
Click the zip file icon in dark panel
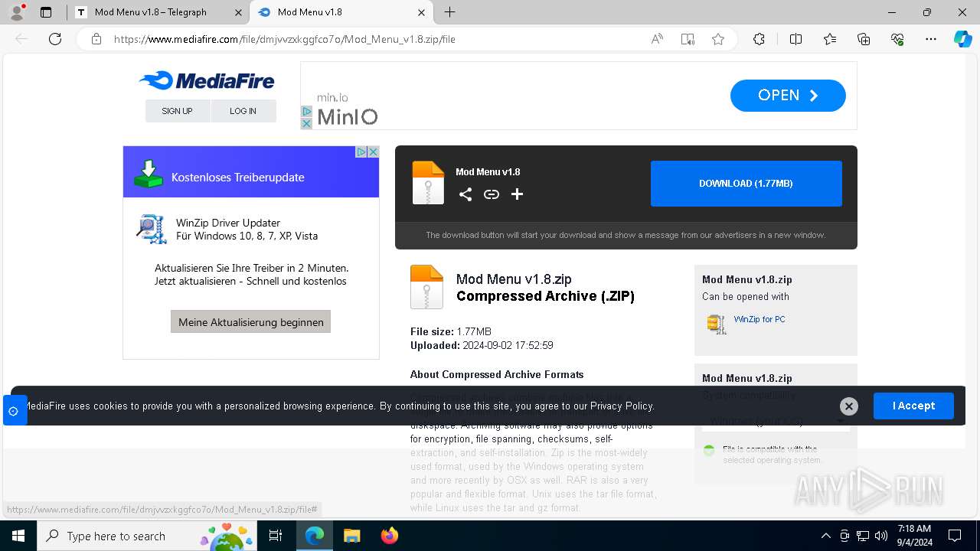(428, 183)
